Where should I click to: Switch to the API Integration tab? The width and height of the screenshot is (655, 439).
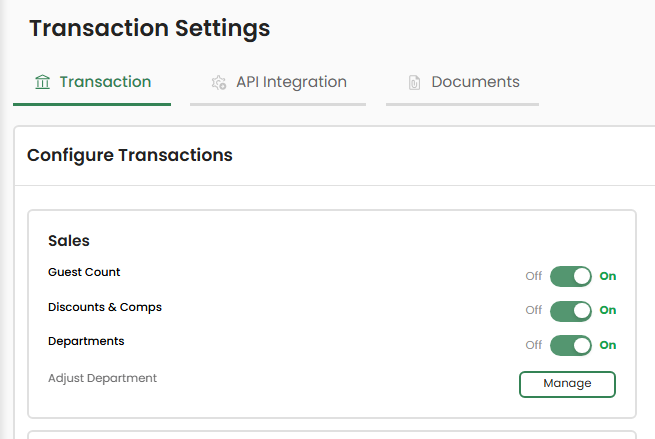click(x=291, y=82)
